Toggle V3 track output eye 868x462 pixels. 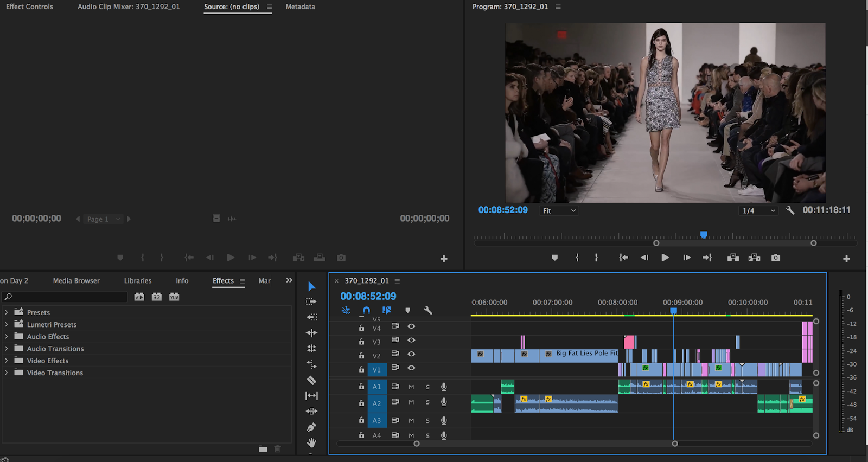[x=411, y=340]
